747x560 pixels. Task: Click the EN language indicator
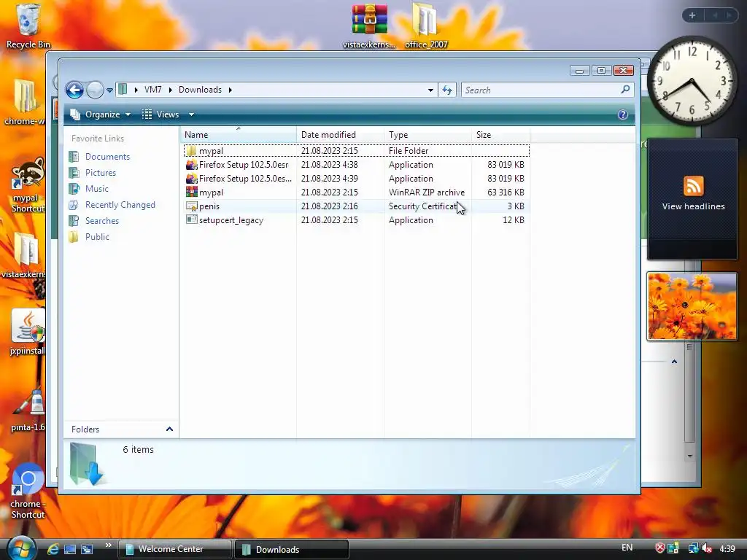coord(627,548)
